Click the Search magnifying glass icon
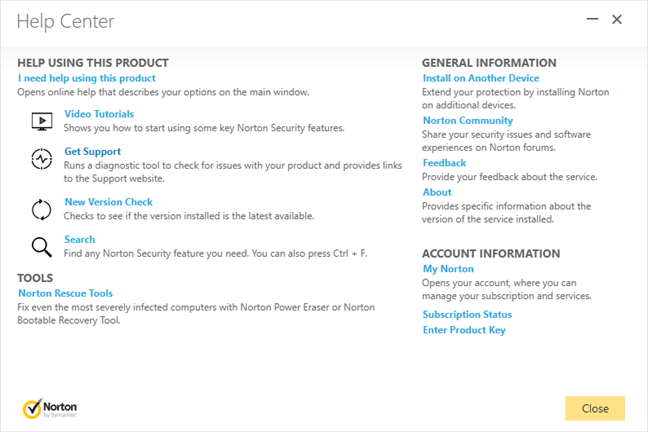Image resolution: width=648 pixels, height=432 pixels. (42, 247)
